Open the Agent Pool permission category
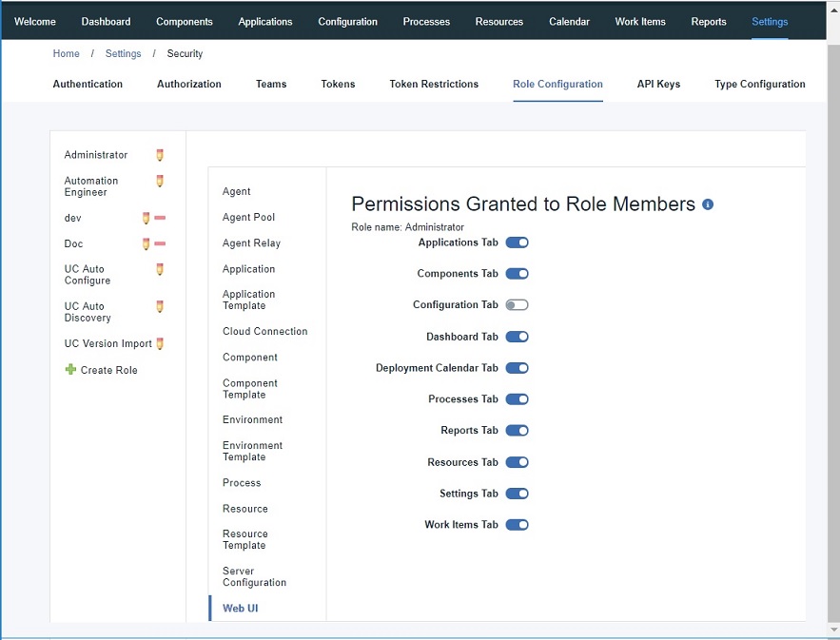The width and height of the screenshot is (840, 640). tap(248, 218)
